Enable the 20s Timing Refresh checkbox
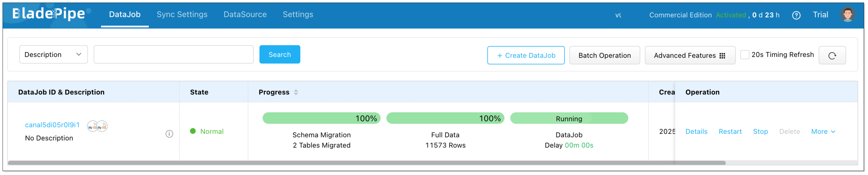The width and height of the screenshot is (868, 175). pyautogui.click(x=745, y=55)
